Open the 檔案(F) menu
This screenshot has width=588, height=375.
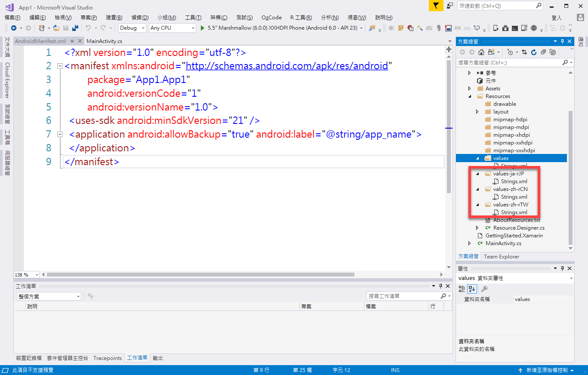click(x=12, y=18)
